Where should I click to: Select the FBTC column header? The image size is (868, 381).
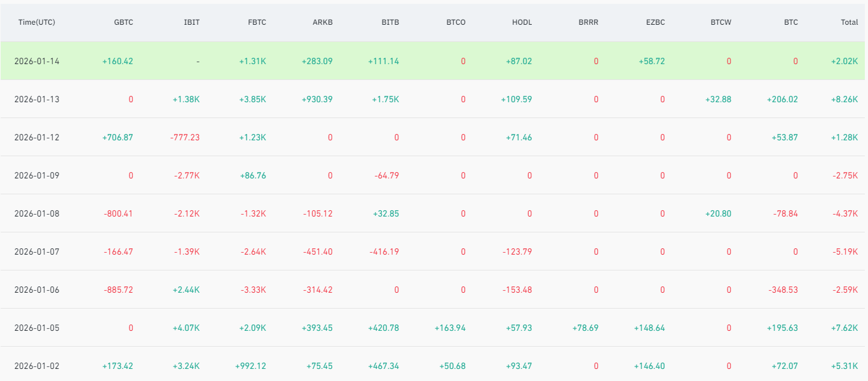coord(257,22)
